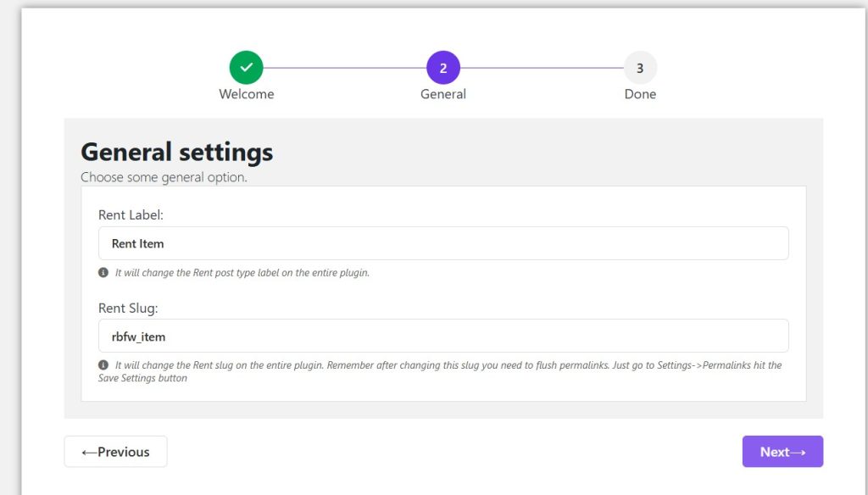
Task: Click the Rent post type label help text
Action: click(x=242, y=273)
